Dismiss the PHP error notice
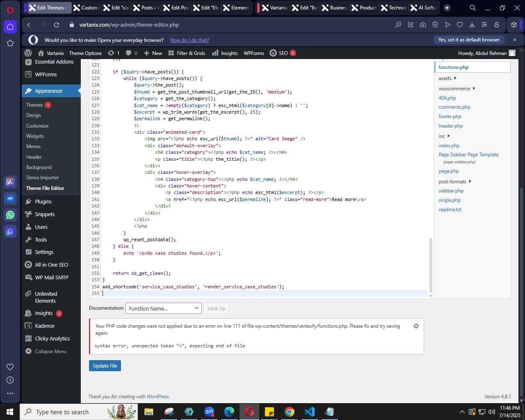525x420 pixels. [x=416, y=326]
